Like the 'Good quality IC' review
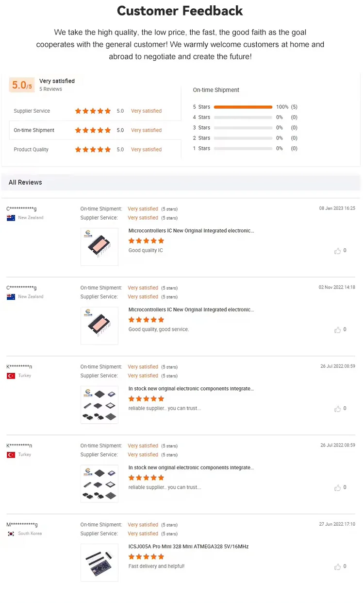 pyautogui.click(x=337, y=251)
